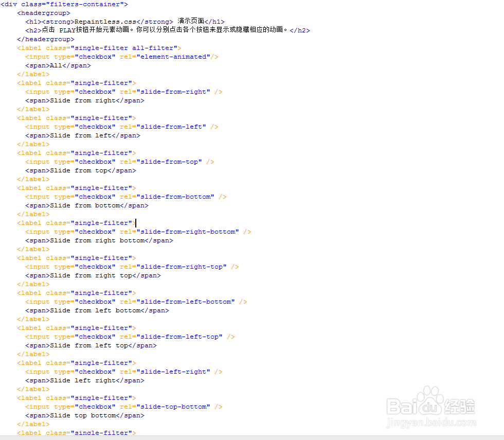Click 'Repaintless.css' text in the h1 line
Screen dimensions: 504x440
(x=105, y=22)
